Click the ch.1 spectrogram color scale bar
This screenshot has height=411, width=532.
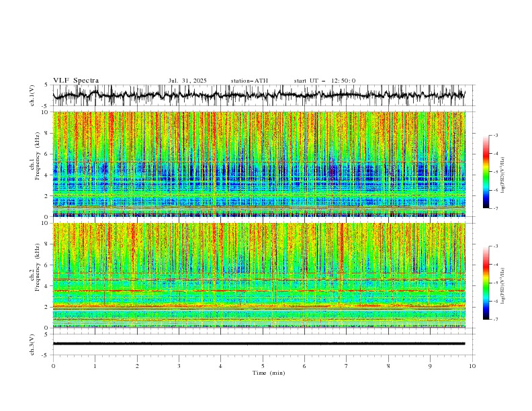click(x=486, y=172)
